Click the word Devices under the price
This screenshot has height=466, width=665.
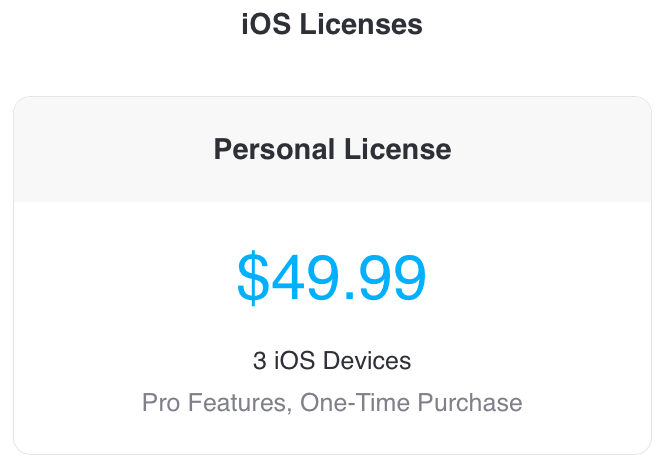click(x=367, y=360)
